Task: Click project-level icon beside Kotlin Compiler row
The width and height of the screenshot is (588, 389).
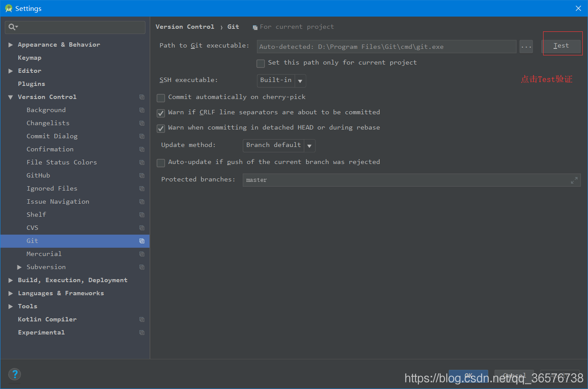Action: point(142,319)
